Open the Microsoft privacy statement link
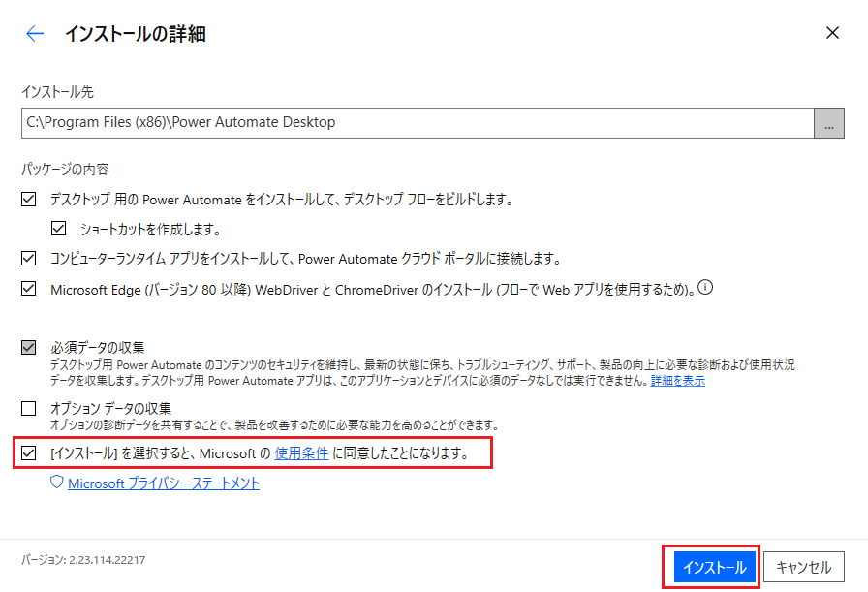Viewport: 868px width, 592px height. tap(164, 483)
